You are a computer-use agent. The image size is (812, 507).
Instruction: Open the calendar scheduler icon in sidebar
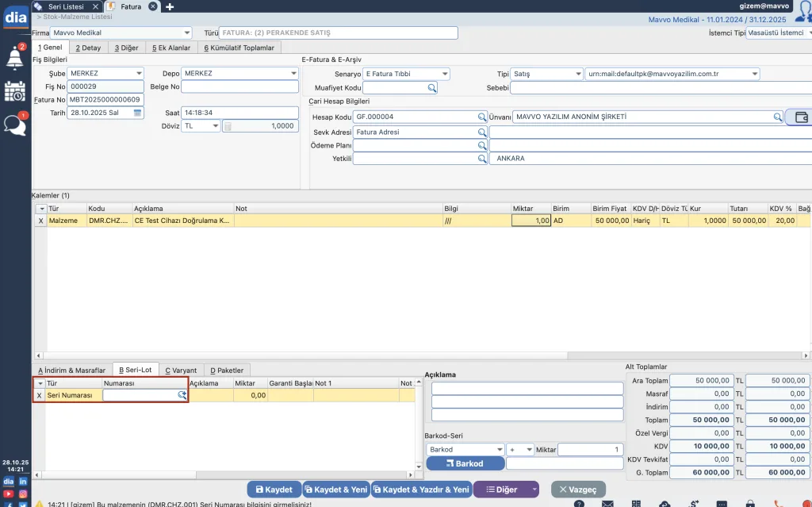click(x=15, y=91)
